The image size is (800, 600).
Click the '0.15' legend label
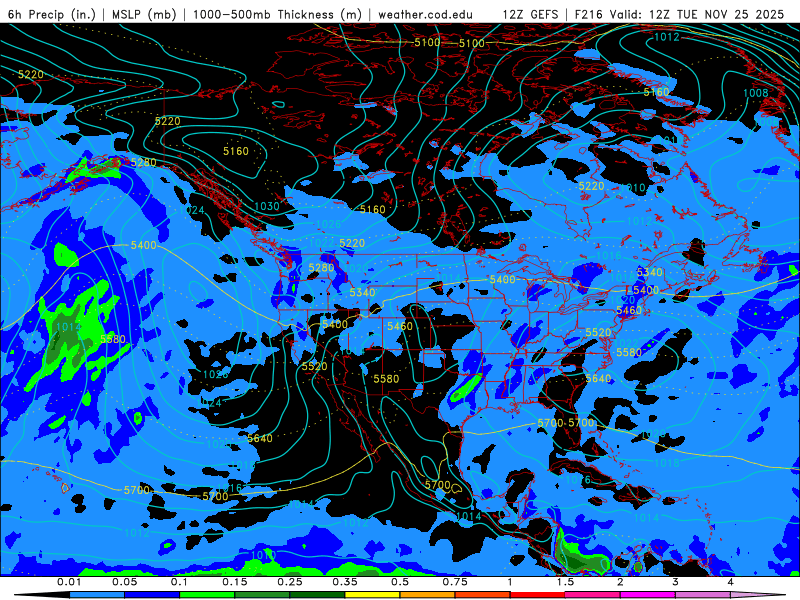click(235, 582)
